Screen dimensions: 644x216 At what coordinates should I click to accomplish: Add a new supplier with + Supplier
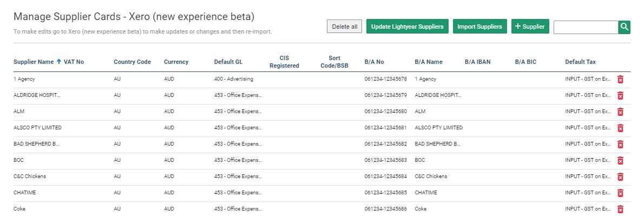pos(530,27)
